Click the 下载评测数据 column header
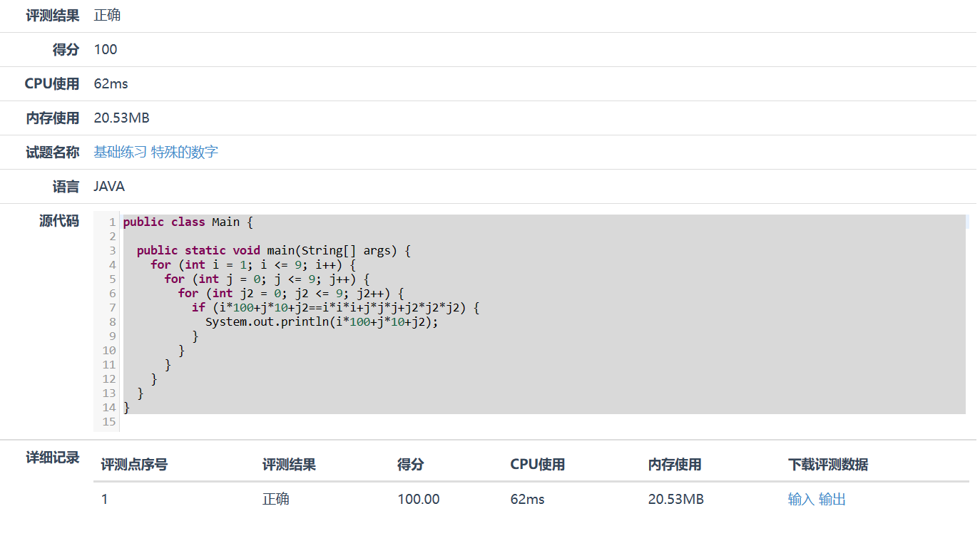This screenshot has height=536, width=980. [828, 465]
